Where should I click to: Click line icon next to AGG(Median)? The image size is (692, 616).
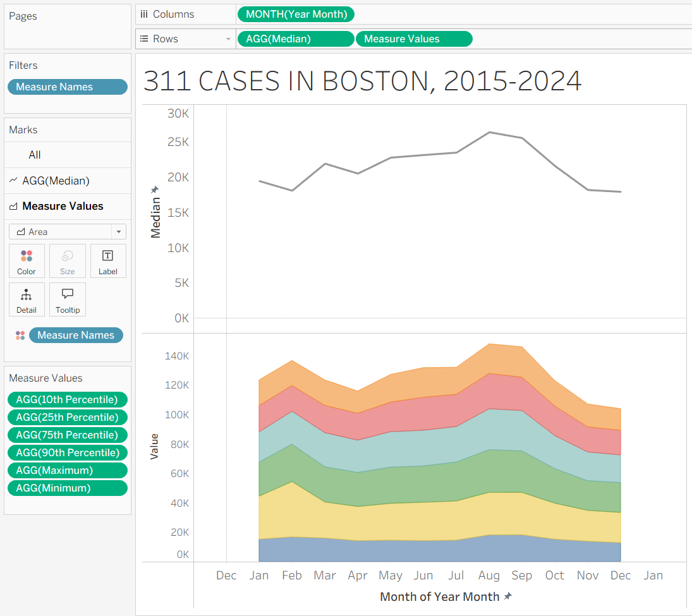[14, 180]
